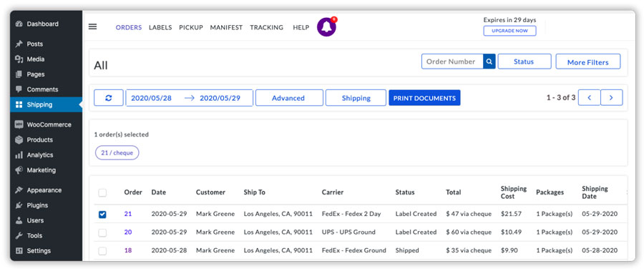Click the UPGRADE NOW button
Viewport: 644px width, 271px height.
coord(509,31)
